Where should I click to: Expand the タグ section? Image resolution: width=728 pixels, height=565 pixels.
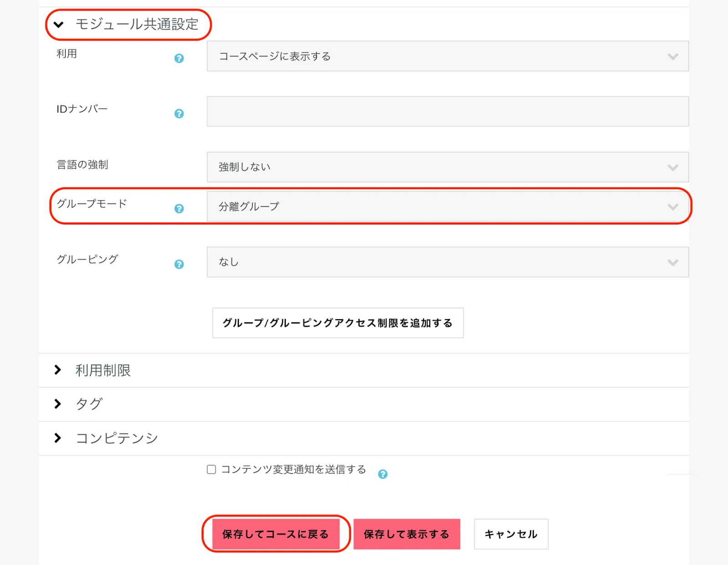point(58,404)
